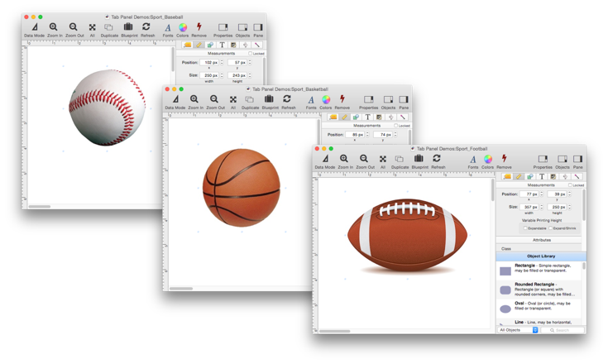Open Colors wheel in the Sport_Football window
This screenshot has height=364, width=608.
tap(487, 161)
